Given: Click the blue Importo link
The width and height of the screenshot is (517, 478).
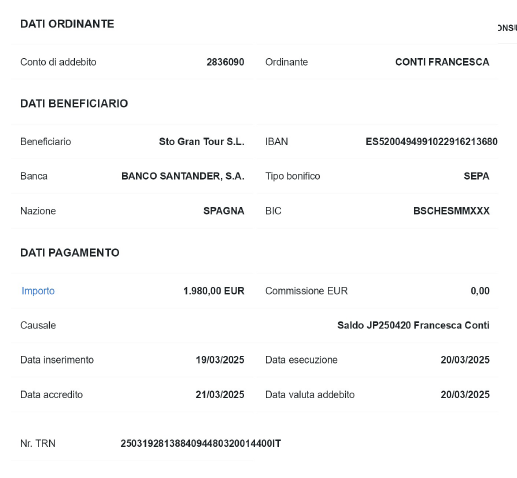Looking at the screenshot, I should pos(38,291).
